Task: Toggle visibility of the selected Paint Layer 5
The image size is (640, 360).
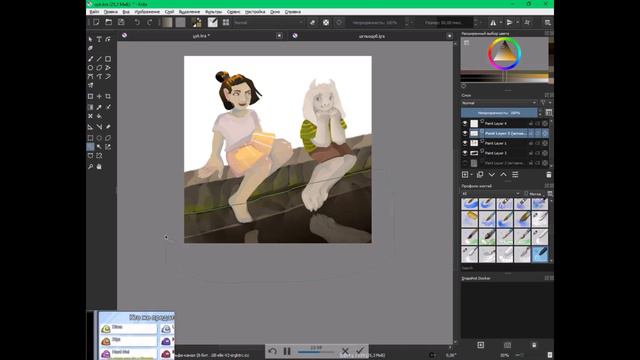Action: pyautogui.click(x=465, y=133)
